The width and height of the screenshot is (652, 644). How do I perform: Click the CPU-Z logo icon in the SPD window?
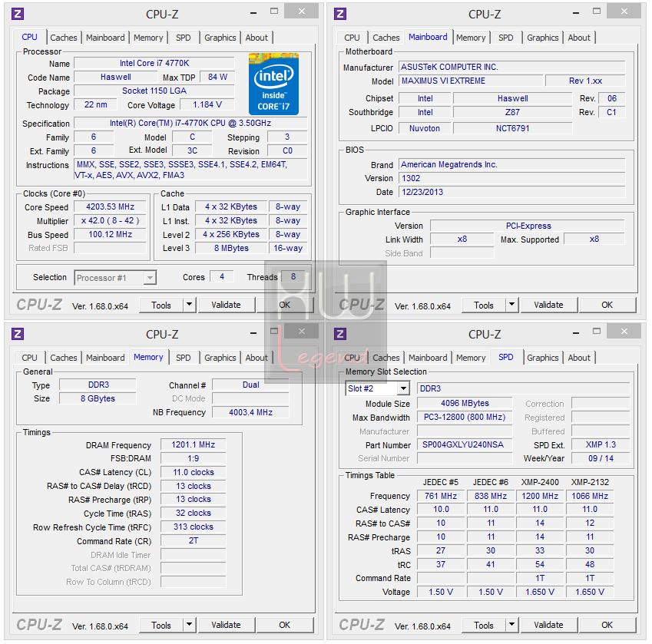pyautogui.click(x=340, y=334)
